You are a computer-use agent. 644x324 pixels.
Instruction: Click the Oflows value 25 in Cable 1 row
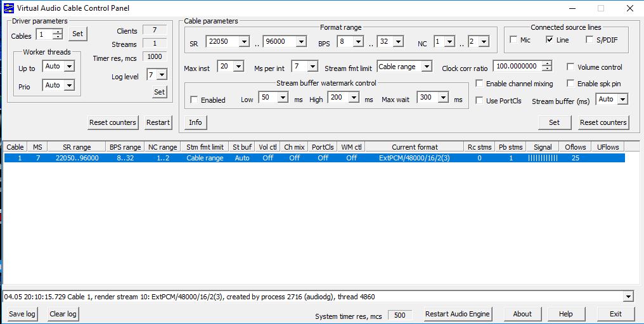pos(576,158)
